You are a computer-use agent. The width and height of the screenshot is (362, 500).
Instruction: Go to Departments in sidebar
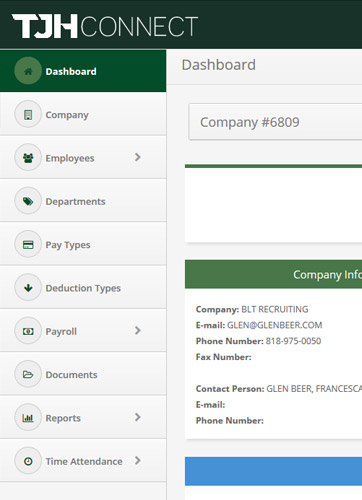coord(83,201)
